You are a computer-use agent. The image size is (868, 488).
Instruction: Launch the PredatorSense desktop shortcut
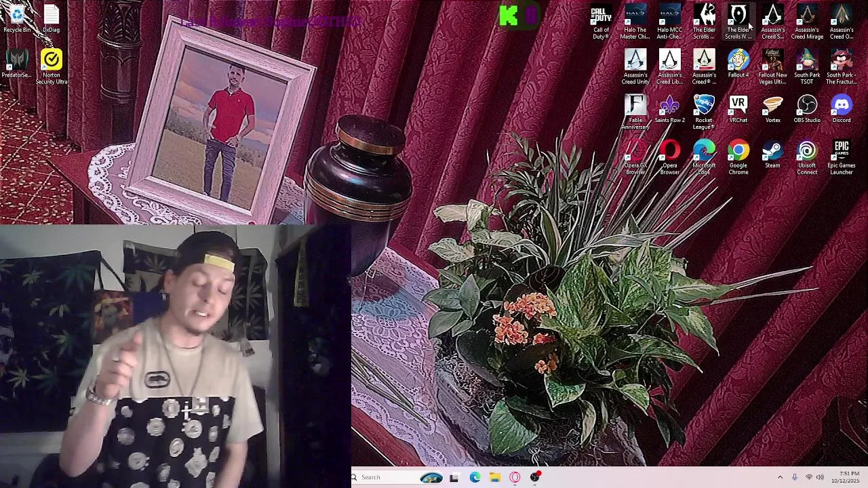tap(17, 64)
